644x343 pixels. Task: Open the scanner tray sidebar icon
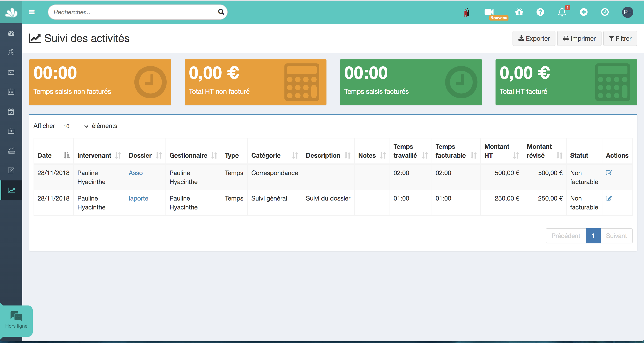click(x=11, y=151)
